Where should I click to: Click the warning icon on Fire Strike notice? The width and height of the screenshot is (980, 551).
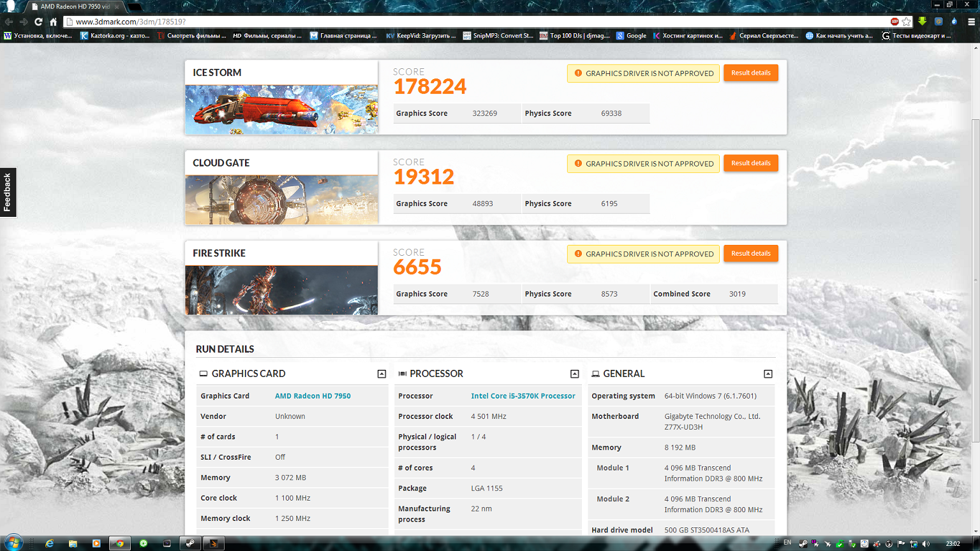point(578,254)
